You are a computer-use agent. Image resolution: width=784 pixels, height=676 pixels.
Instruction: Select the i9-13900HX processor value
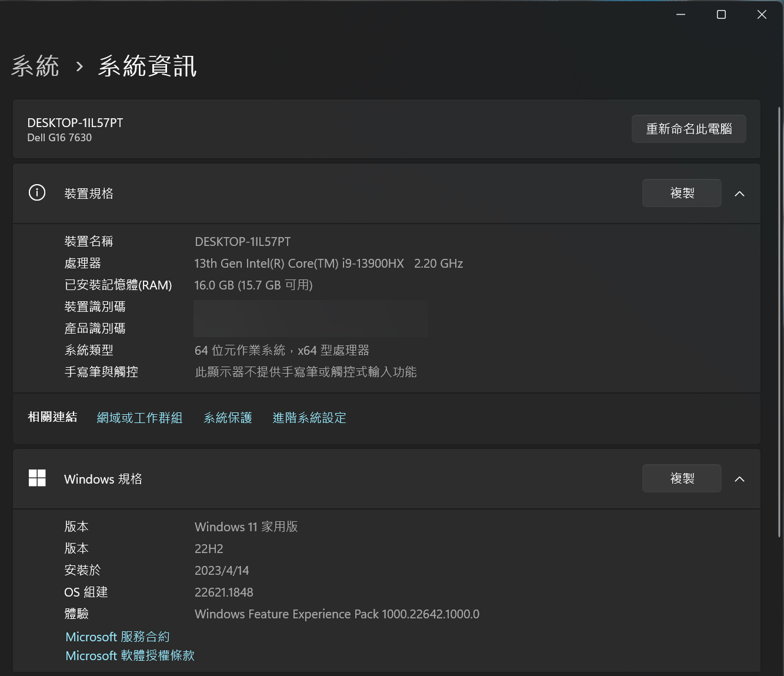pyautogui.click(x=329, y=264)
